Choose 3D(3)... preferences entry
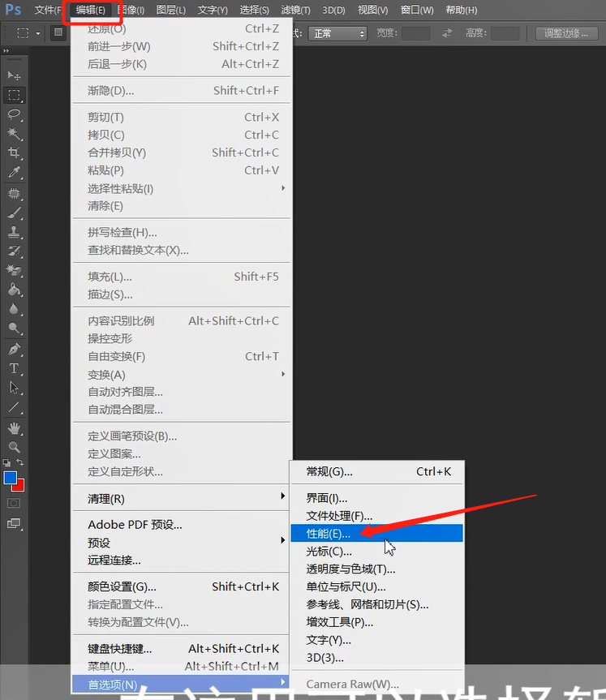This screenshot has width=606, height=700. click(376, 657)
